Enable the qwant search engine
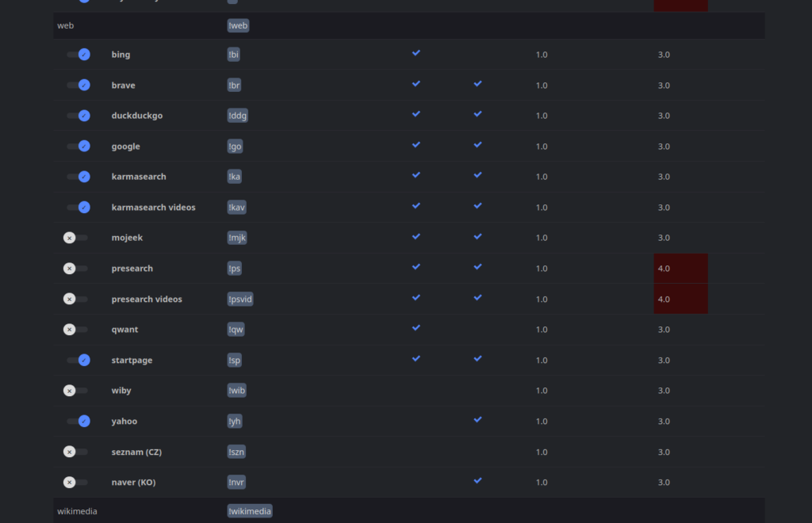This screenshot has width=812, height=523. click(x=75, y=330)
